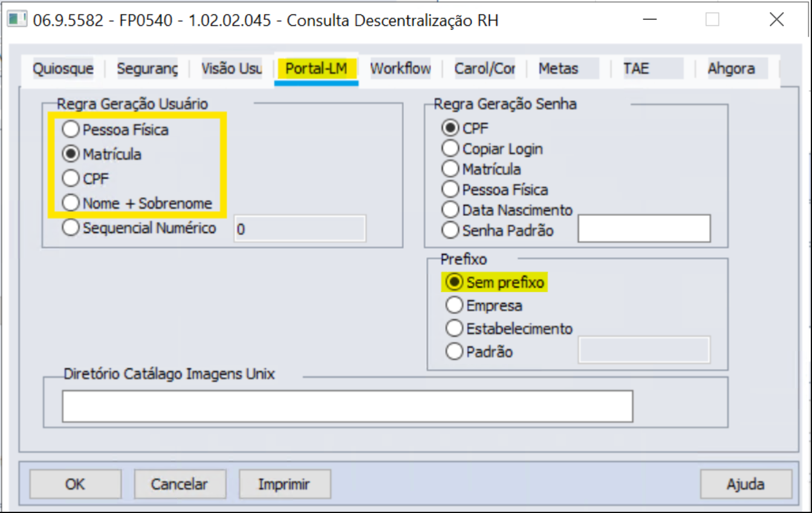
Task: Click the OK button
Action: (76, 484)
